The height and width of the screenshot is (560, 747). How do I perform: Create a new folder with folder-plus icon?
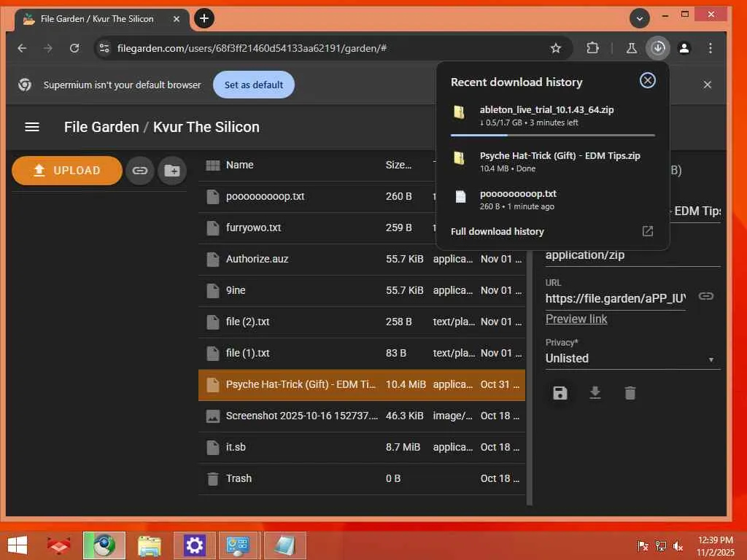172,171
